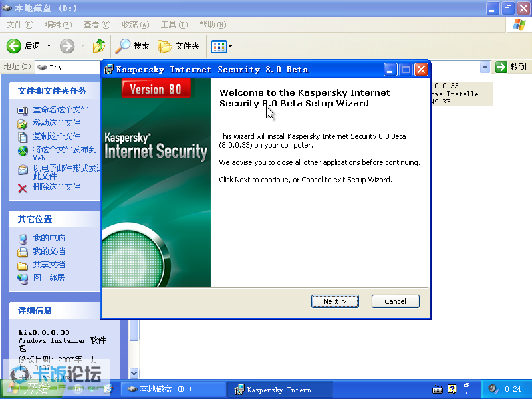The width and height of the screenshot is (532, 399).
Task: Click the My Computer icon in 其它位置
Action: click(23, 239)
